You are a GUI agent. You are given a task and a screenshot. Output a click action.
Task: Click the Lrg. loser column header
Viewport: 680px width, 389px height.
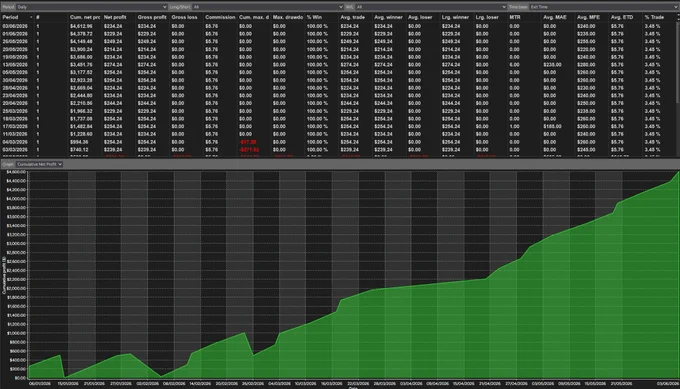pos(490,17)
